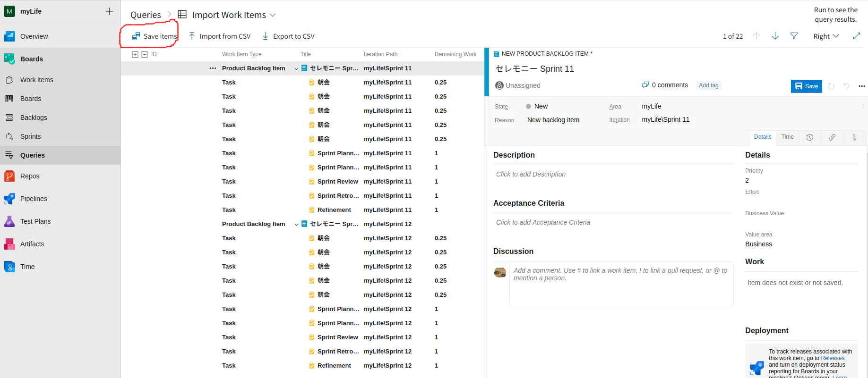Navigate to Test Plans
Viewport: 868px width, 378px height.
click(x=35, y=221)
